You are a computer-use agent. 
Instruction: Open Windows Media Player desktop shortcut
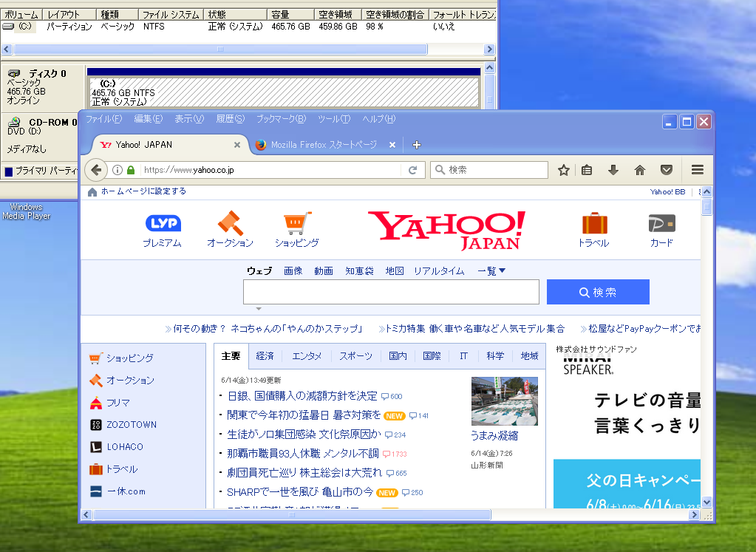pos(26,211)
